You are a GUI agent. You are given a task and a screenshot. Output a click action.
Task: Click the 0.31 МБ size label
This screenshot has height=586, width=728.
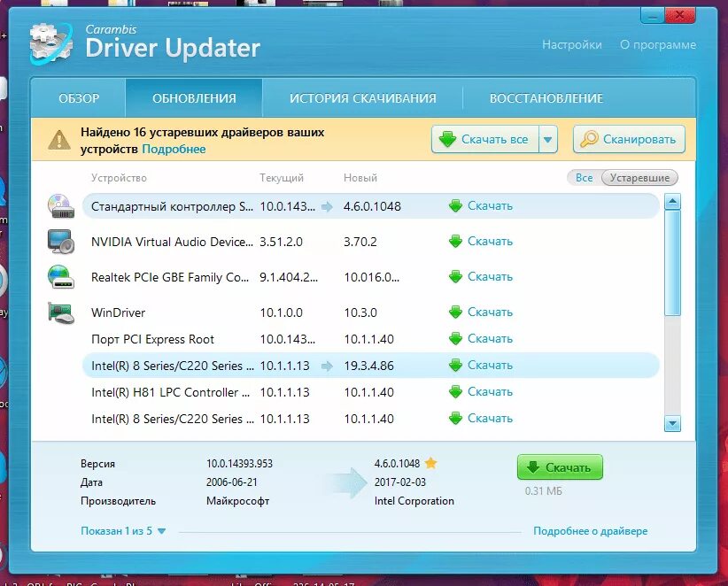[x=543, y=491]
